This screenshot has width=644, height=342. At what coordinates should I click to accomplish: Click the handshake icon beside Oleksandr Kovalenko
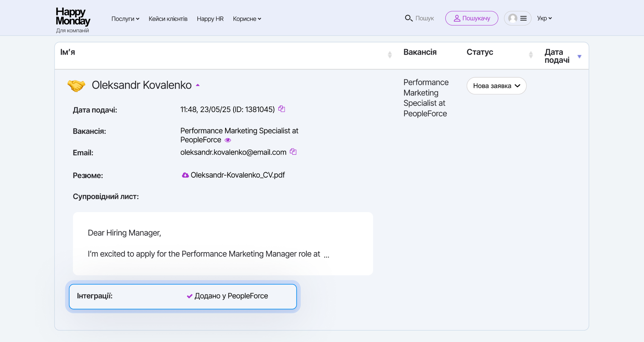click(x=76, y=85)
